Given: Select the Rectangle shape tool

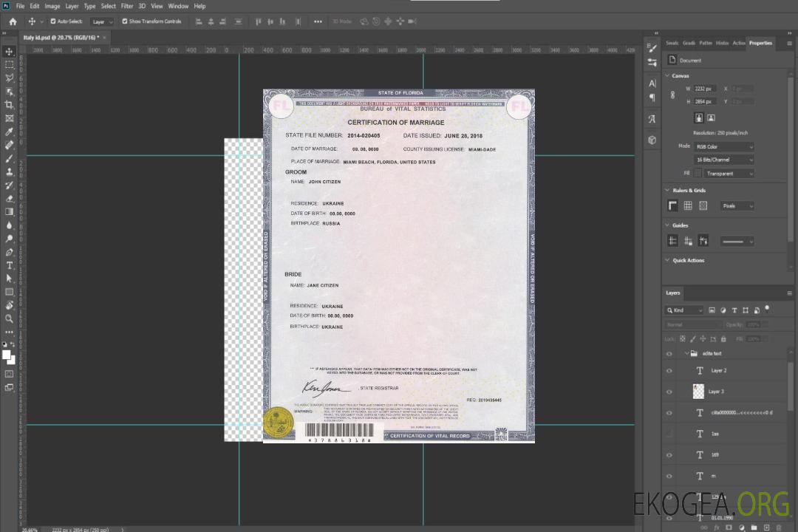Looking at the screenshot, I should coord(9,292).
